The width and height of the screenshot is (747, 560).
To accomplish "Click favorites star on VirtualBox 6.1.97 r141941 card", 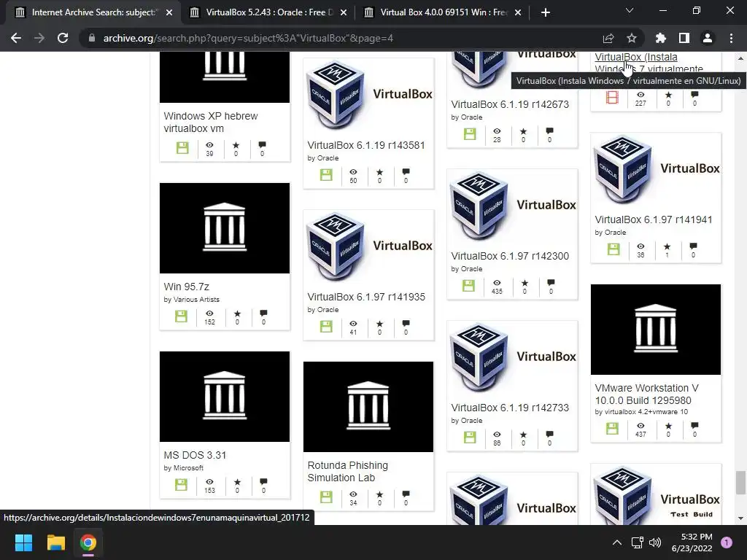I will pos(667,246).
